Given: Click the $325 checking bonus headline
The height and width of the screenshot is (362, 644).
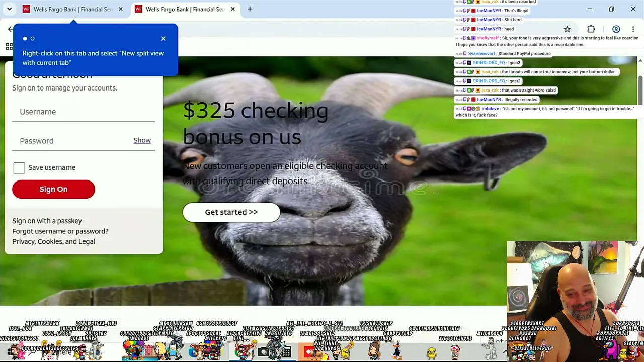Looking at the screenshot, I should tap(256, 124).
